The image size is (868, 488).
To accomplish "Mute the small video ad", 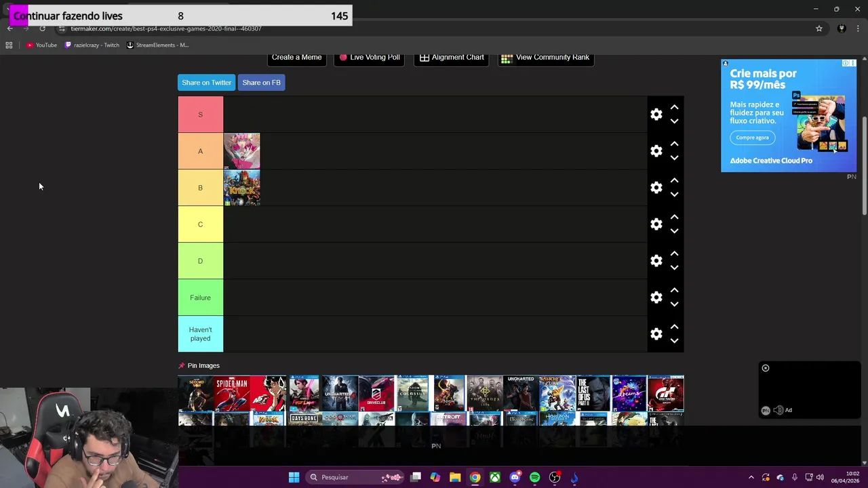I will (778, 410).
